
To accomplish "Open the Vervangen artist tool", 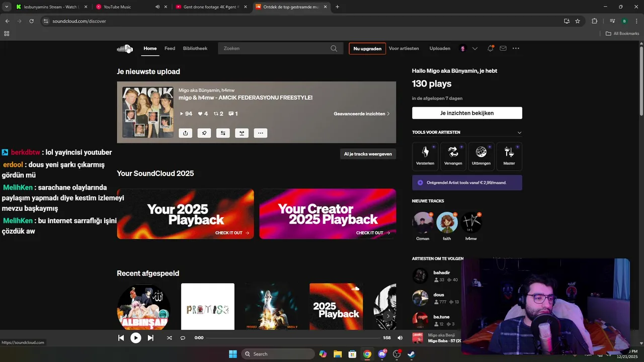I will (x=453, y=156).
